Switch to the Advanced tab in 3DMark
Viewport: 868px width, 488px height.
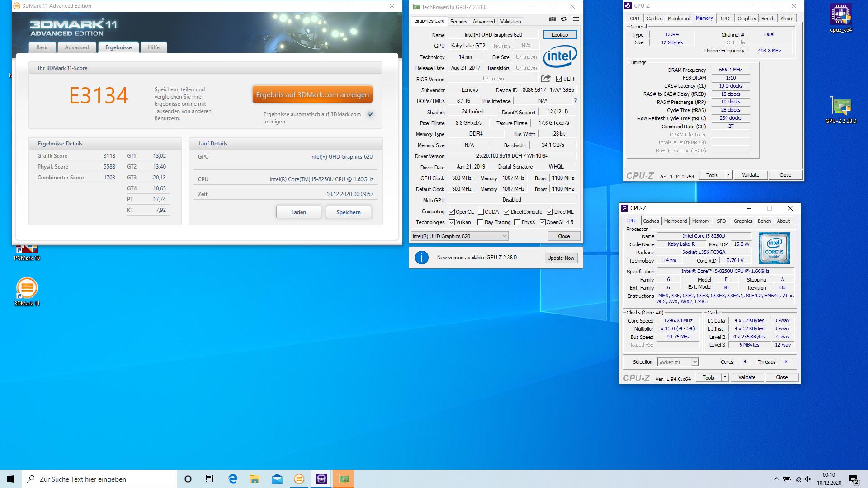pos(77,47)
